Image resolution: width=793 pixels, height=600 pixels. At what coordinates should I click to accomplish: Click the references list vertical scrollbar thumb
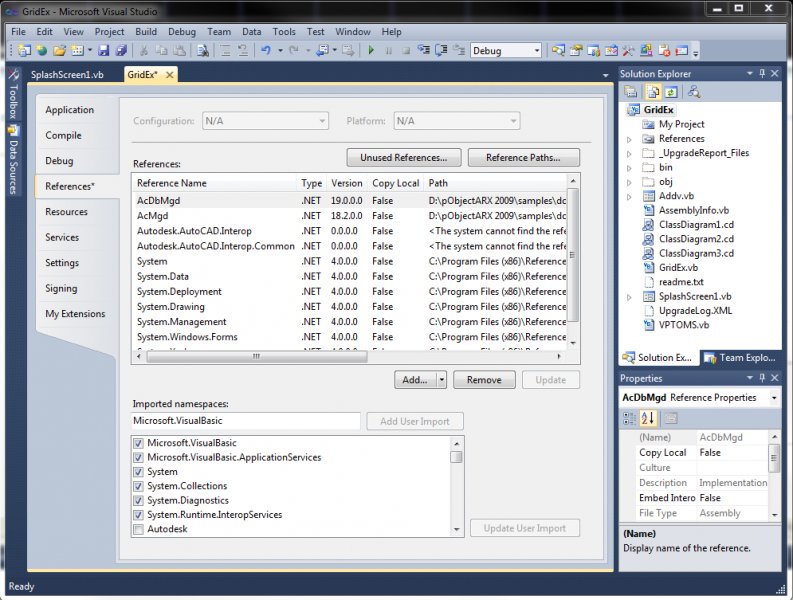pos(572,254)
